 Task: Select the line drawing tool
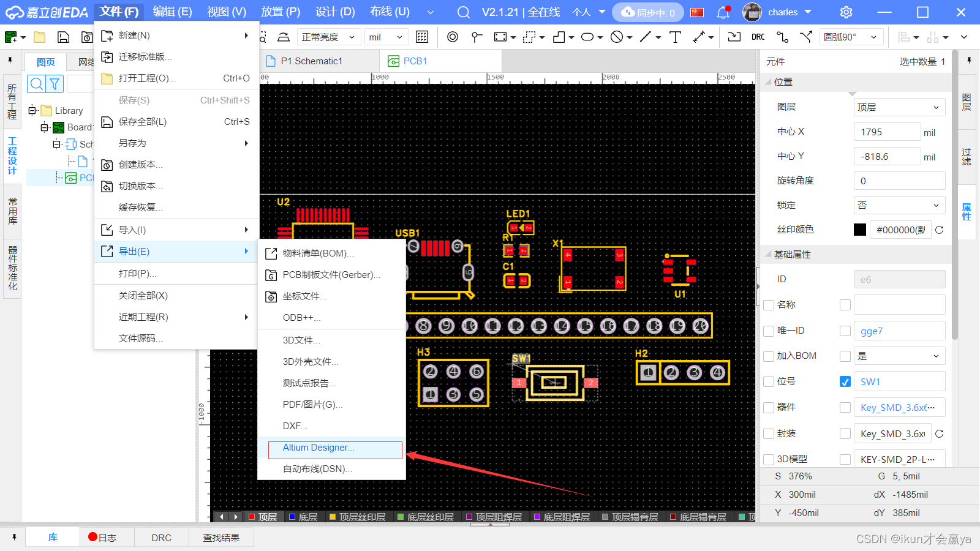pos(646,37)
